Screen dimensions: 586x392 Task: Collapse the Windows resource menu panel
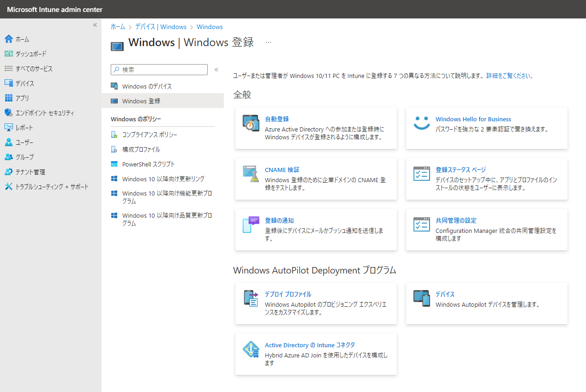[216, 70]
